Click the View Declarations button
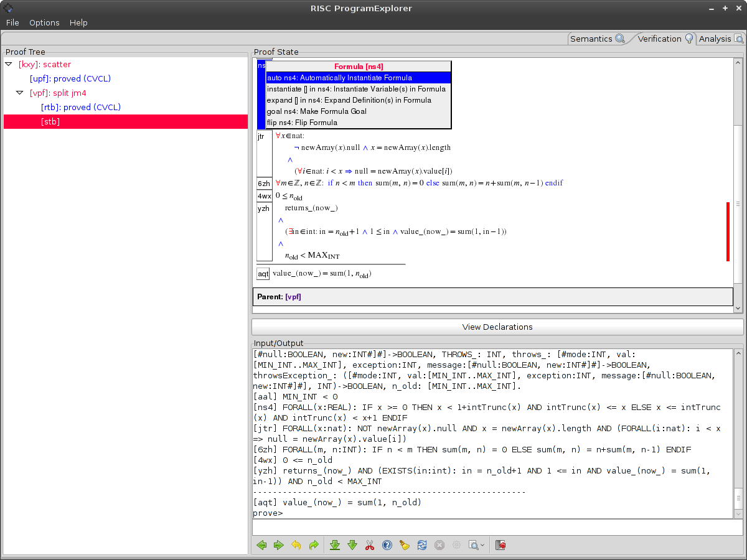The height and width of the screenshot is (560, 747). click(x=497, y=327)
